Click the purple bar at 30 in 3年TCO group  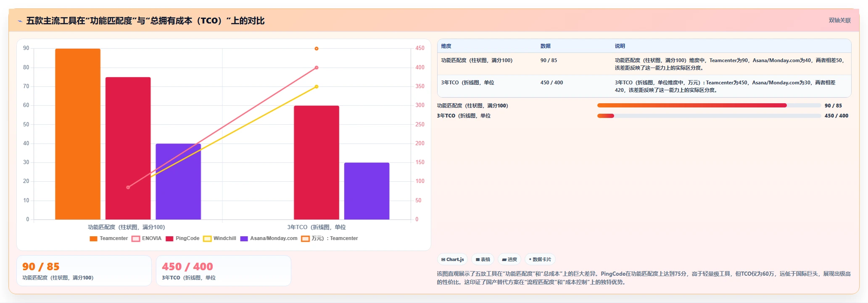click(x=367, y=191)
